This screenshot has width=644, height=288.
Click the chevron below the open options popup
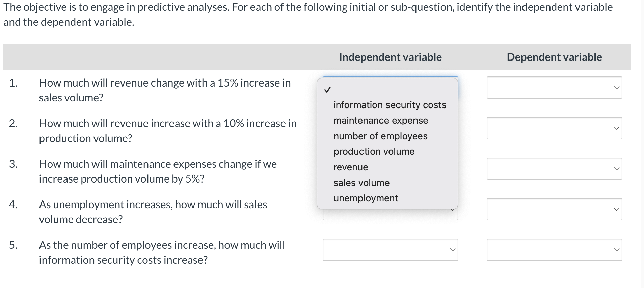point(453,210)
